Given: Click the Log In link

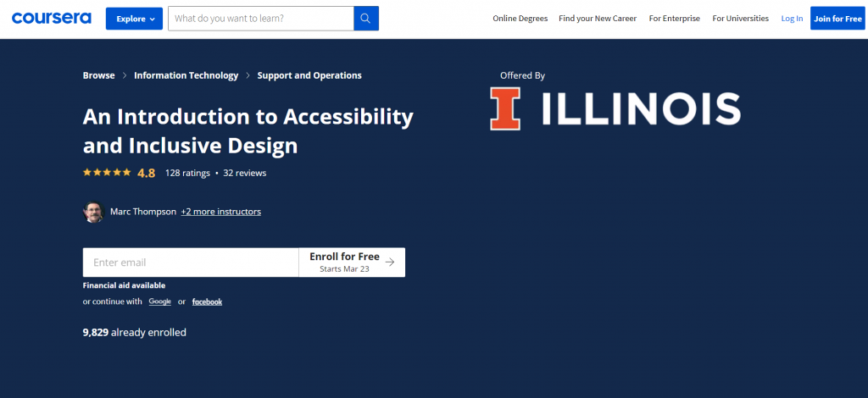Looking at the screenshot, I should tap(793, 19).
